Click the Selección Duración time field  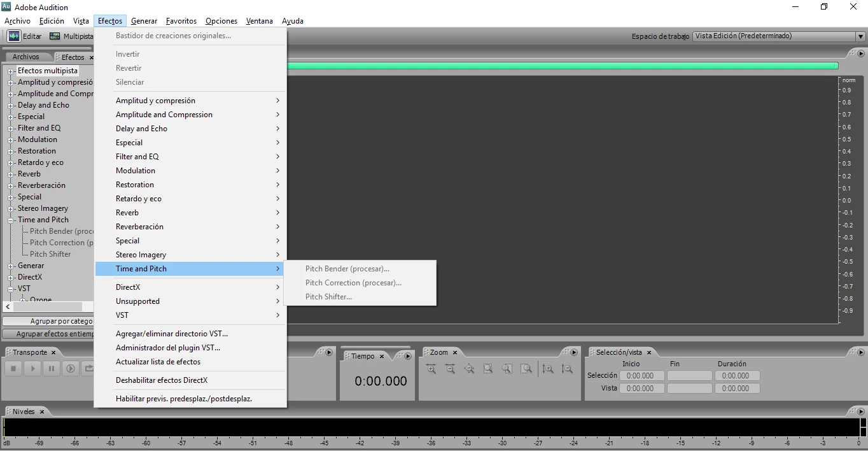[736, 376]
